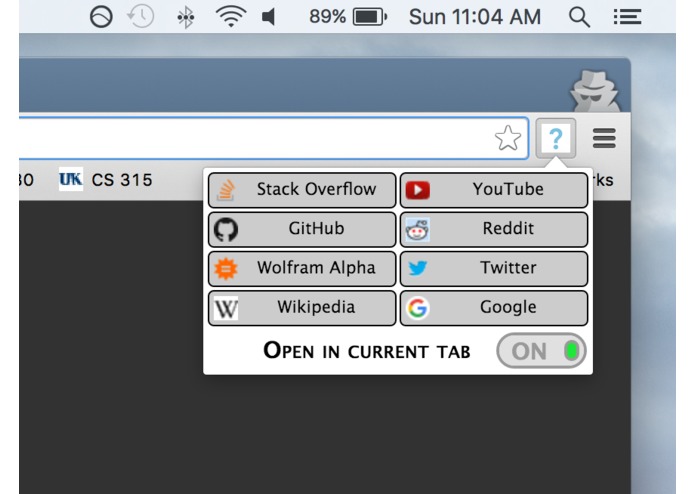Open Stack Overflow search button
Image resolution: width=695 pixels, height=494 pixels.
pyautogui.click(x=302, y=190)
